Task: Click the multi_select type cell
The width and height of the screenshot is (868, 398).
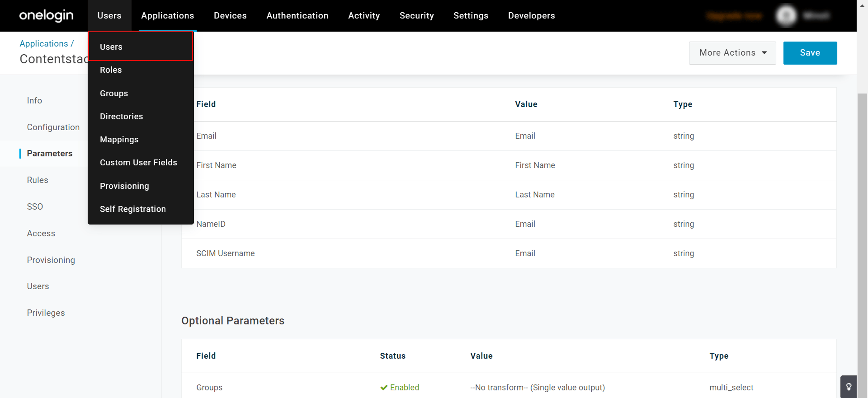Action: 731,387
